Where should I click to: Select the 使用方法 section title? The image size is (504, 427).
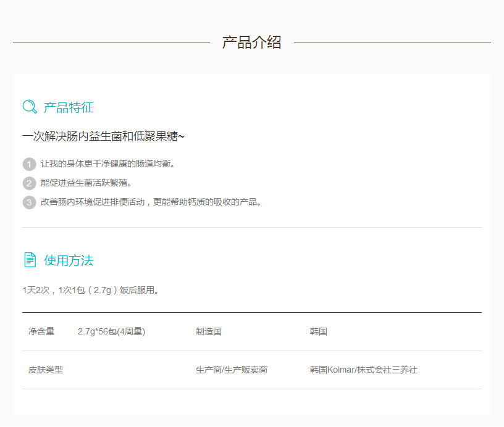[x=69, y=260]
